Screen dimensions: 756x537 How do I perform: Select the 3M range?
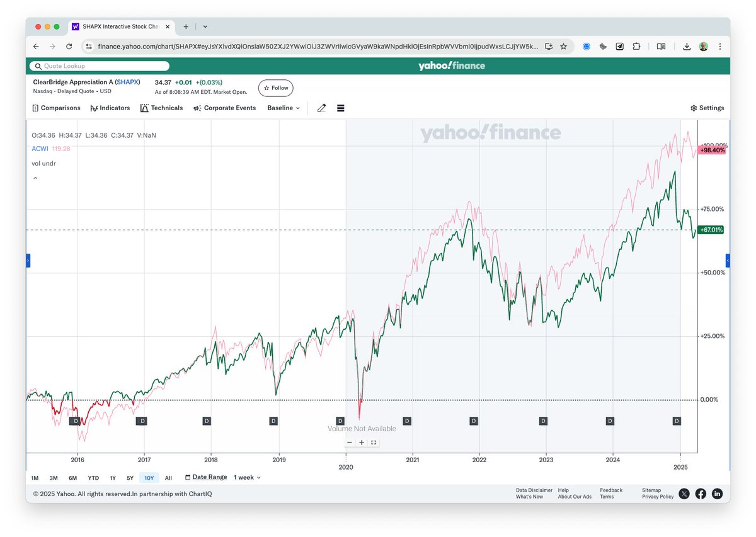54,478
